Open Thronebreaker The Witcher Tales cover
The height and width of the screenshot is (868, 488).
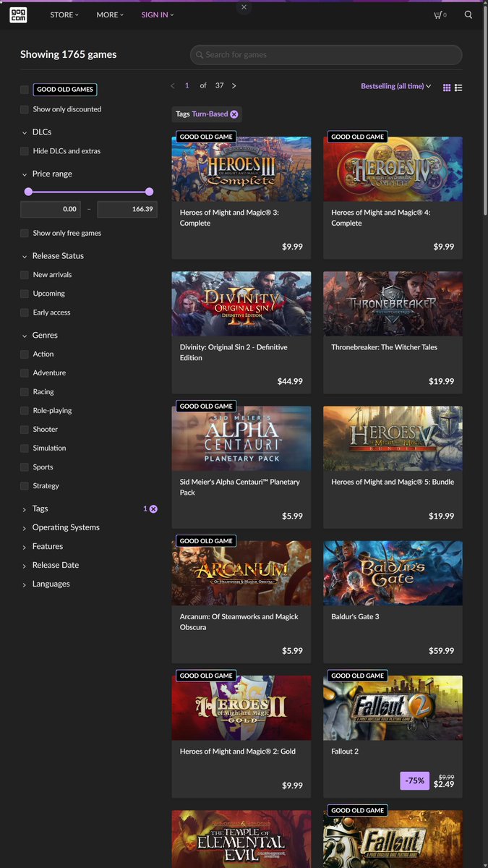[393, 304]
